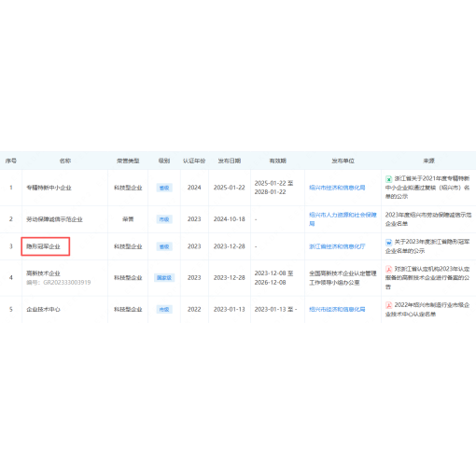Select publish date 2024-10-18
Viewport: 476px width, 476px height.
pyautogui.click(x=230, y=219)
